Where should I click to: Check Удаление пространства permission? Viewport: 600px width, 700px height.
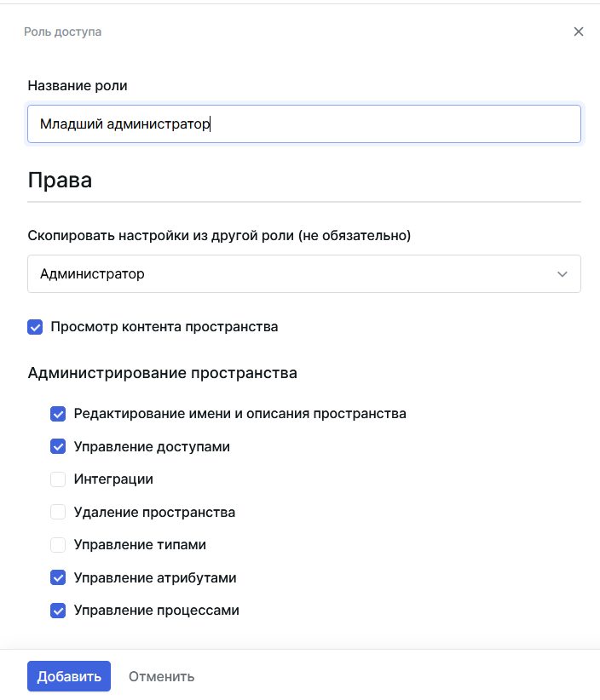[x=58, y=512]
